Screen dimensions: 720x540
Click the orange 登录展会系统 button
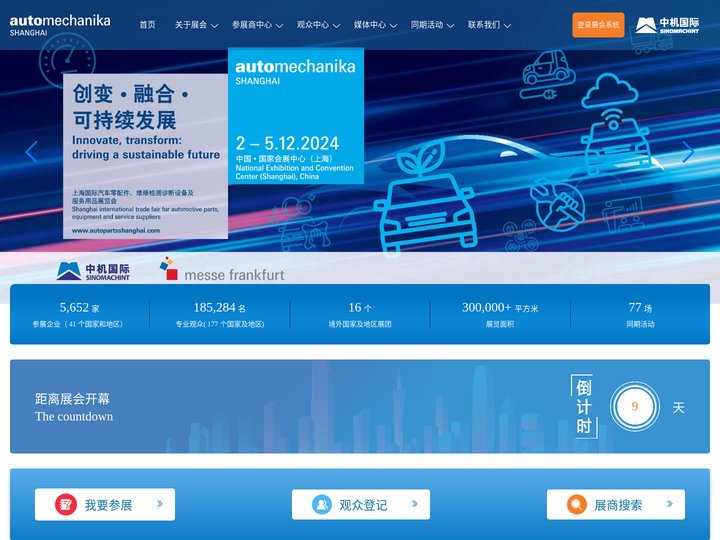(x=598, y=25)
